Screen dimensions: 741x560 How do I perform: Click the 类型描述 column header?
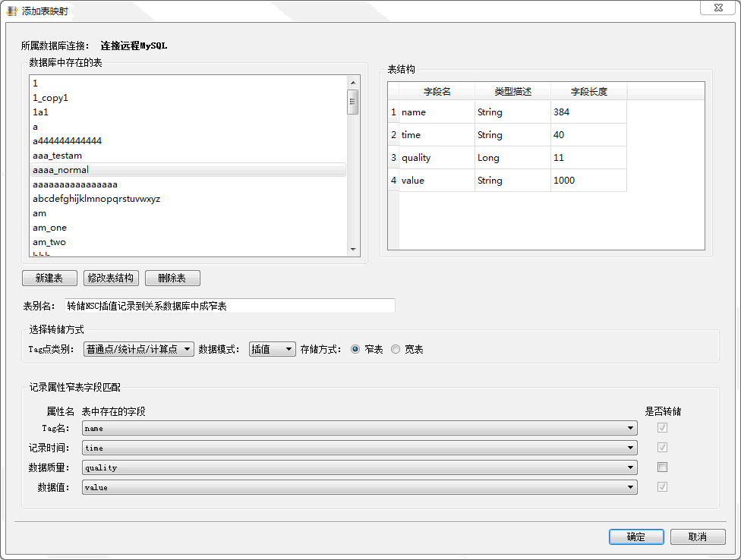coord(512,92)
